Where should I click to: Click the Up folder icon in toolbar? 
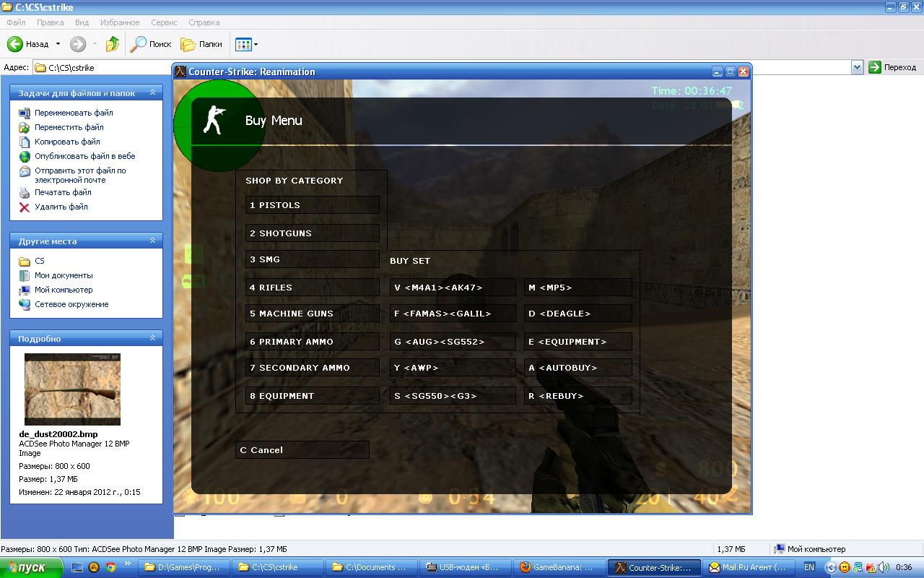click(x=112, y=44)
